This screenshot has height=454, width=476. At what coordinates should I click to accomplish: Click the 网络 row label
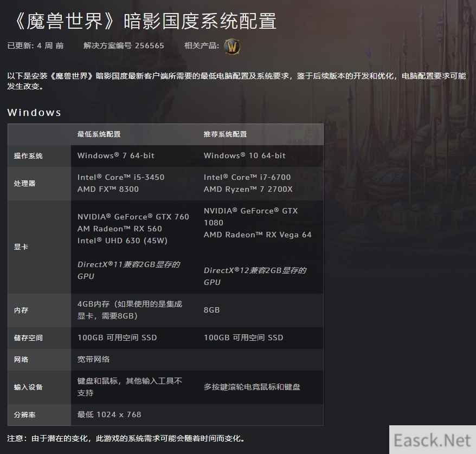21,360
